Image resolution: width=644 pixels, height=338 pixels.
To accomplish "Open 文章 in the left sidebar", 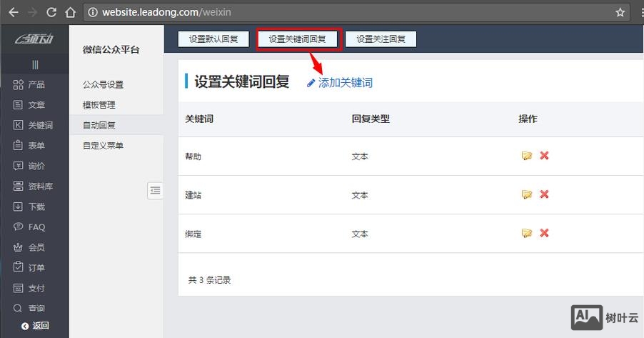I will pyautogui.click(x=29, y=105).
